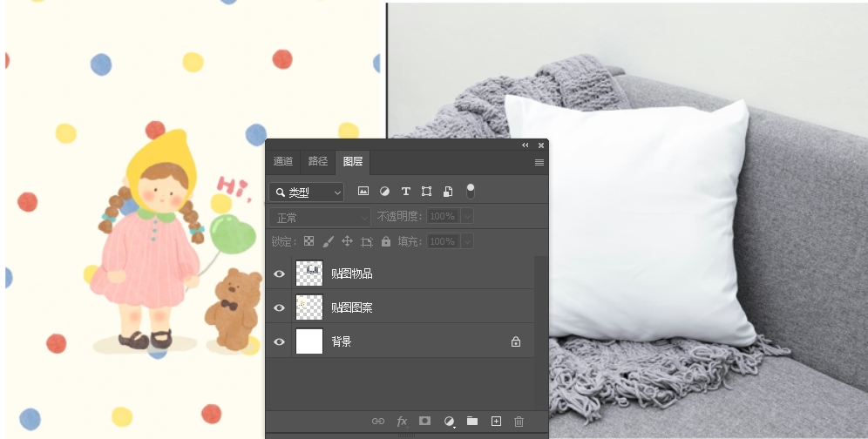Expand the 不透明度 opacity dropdown arrow
Viewport: 868px width, 439px height.
[467, 217]
